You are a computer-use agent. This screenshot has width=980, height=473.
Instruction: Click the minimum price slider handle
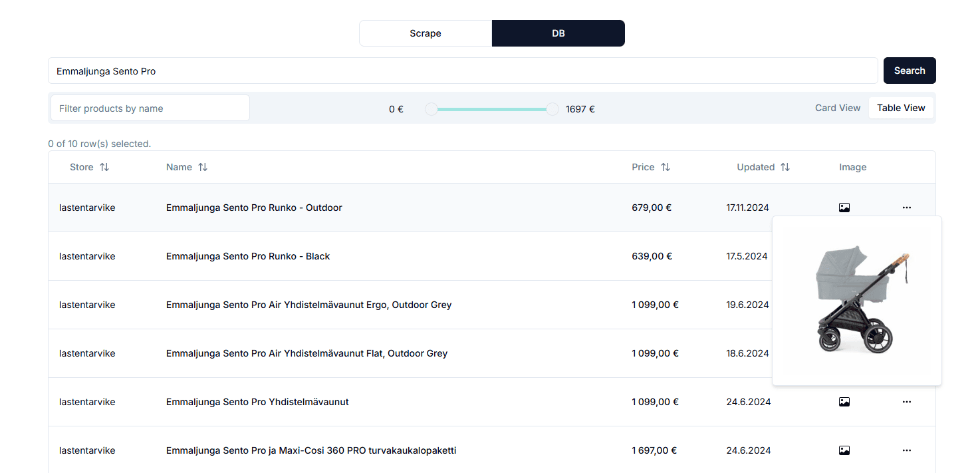coord(431,109)
